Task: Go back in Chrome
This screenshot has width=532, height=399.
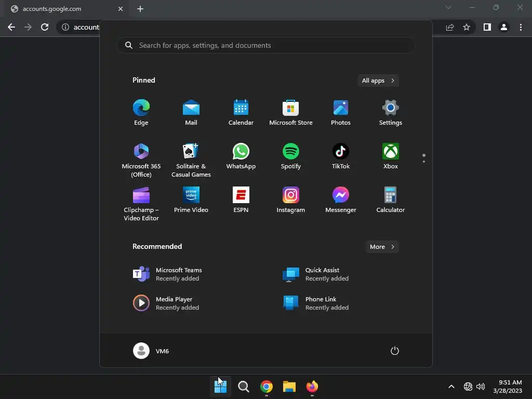Action: [x=11, y=27]
